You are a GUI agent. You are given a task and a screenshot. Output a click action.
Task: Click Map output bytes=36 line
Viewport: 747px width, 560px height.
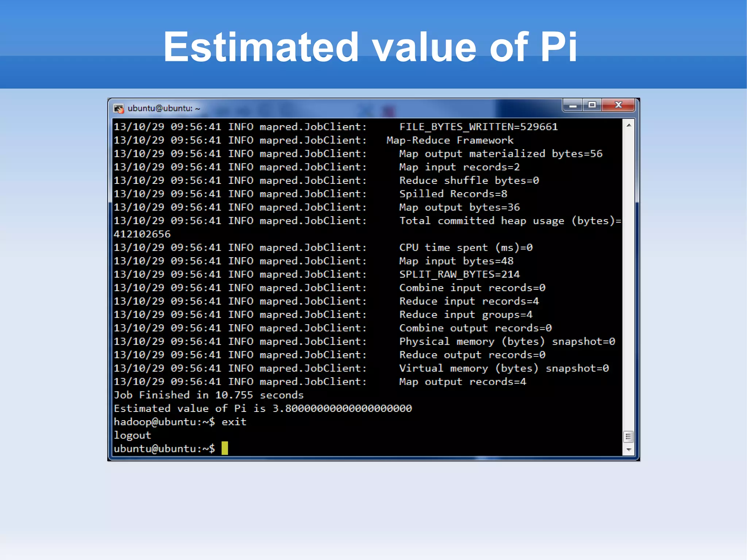pos(460,207)
